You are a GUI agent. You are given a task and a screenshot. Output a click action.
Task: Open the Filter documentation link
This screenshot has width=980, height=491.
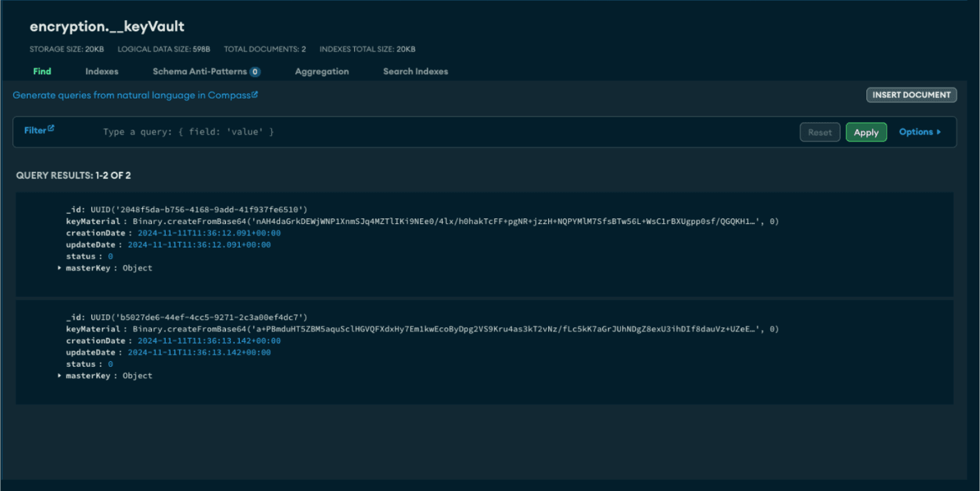35,130
